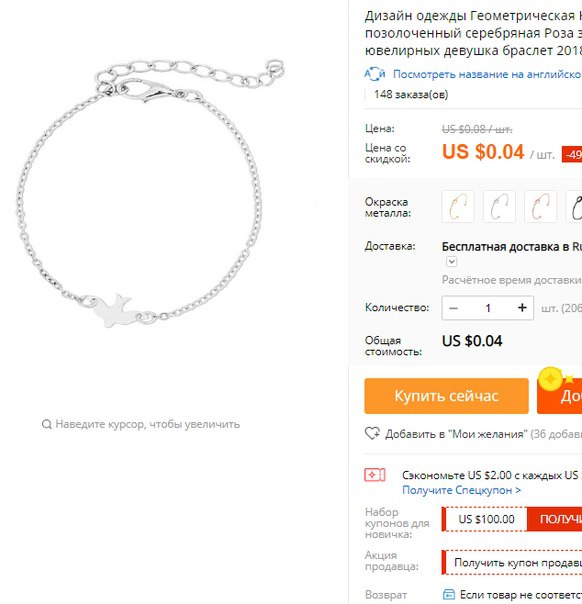Click the red coupon ticket icon

tap(374, 475)
